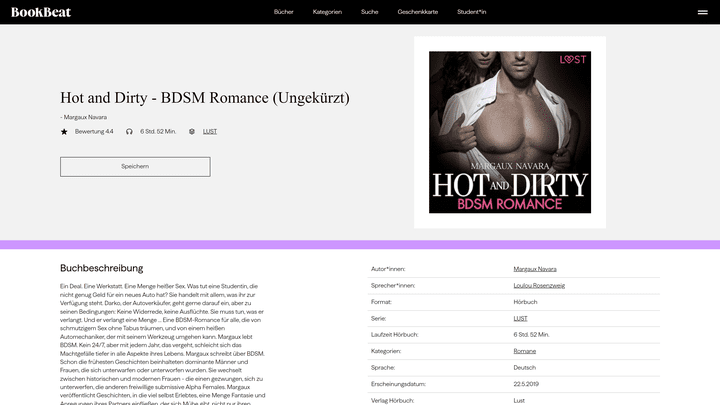Click the 'Sprache:' label

[x=382, y=368]
